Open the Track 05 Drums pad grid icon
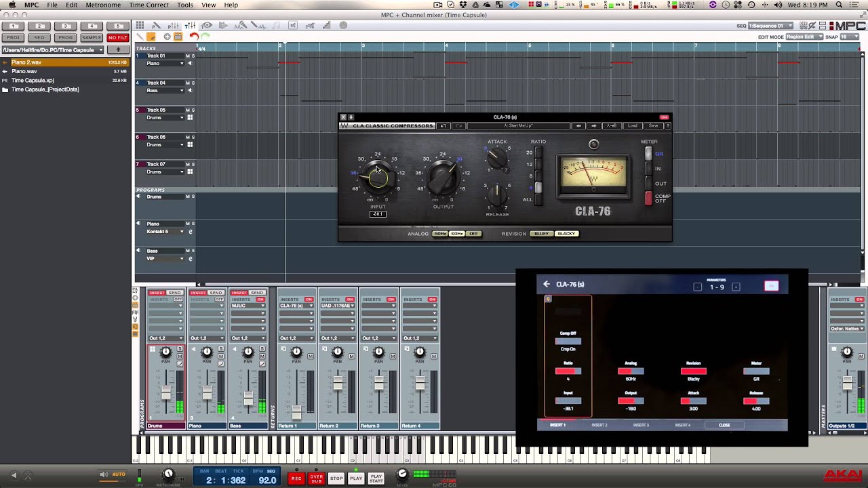868x488 pixels. tap(190, 117)
